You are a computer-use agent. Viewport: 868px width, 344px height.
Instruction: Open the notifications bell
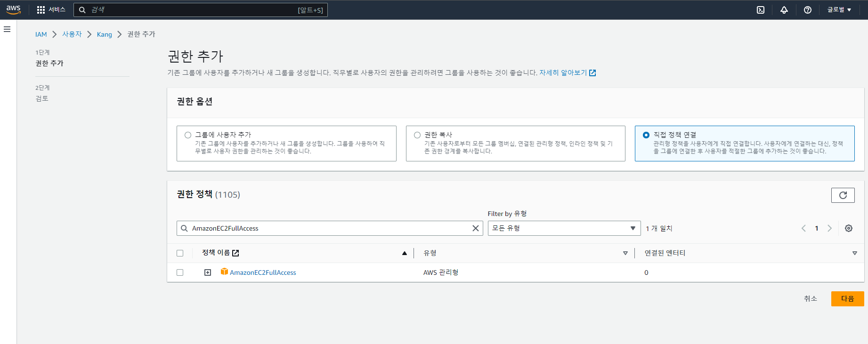(784, 10)
